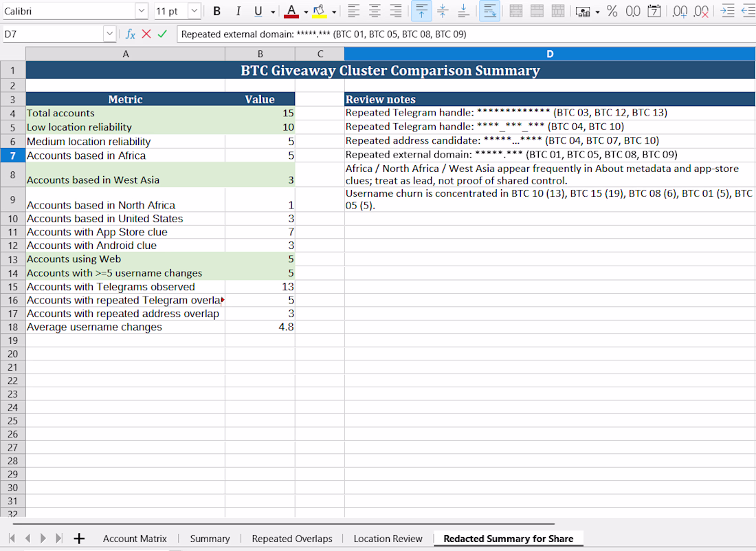Switch to the Account Matrix sheet
This screenshot has height=551, width=756.
(135, 539)
